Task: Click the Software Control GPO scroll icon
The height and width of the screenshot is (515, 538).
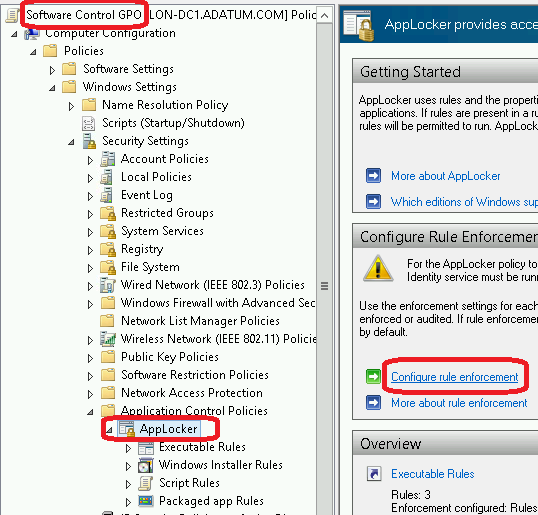Action: click(13, 15)
